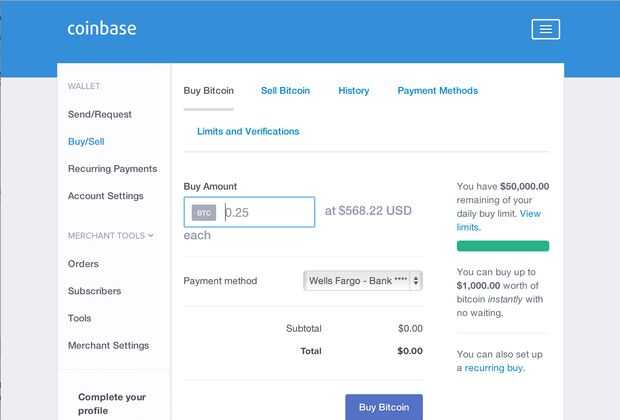Open the Wells Fargo payment method dropdown
The image size is (620, 420).
coord(362,281)
